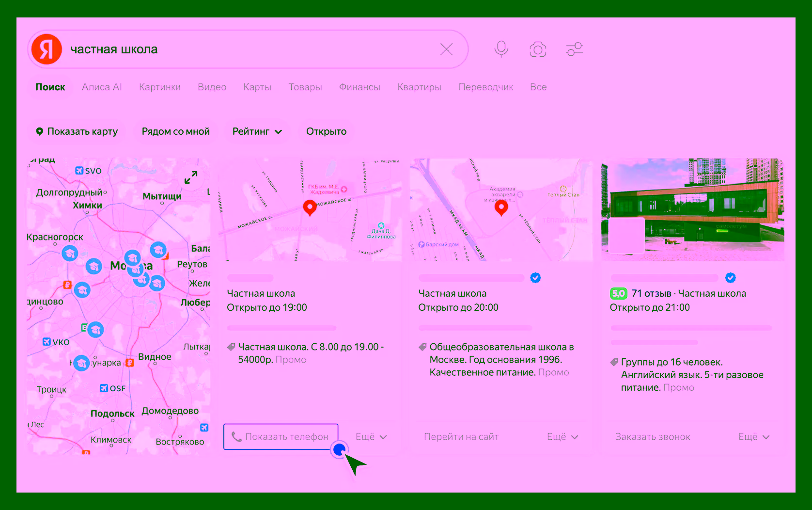812x510 pixels.
Task: Click promo text 'Общеобразовательная школа в Москве'
Action: pyautogui.click(x=501, y=353)
